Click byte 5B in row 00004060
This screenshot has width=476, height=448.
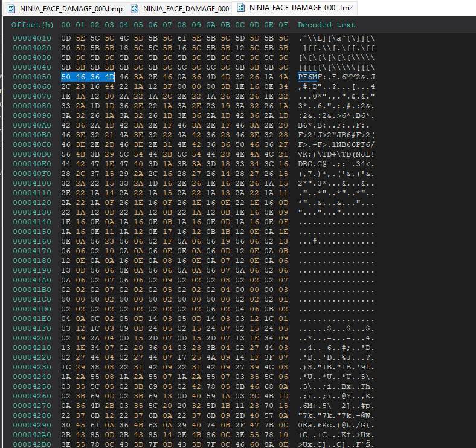coord(225,86)
